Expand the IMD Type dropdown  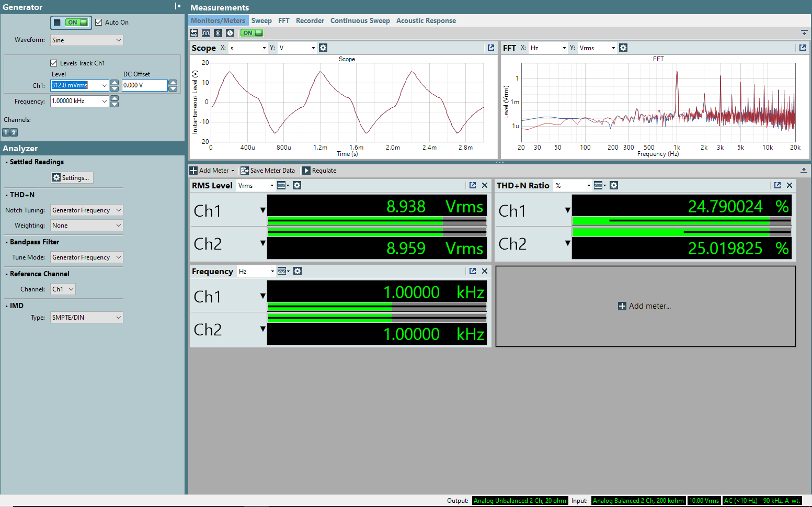[x=86, y=318]
